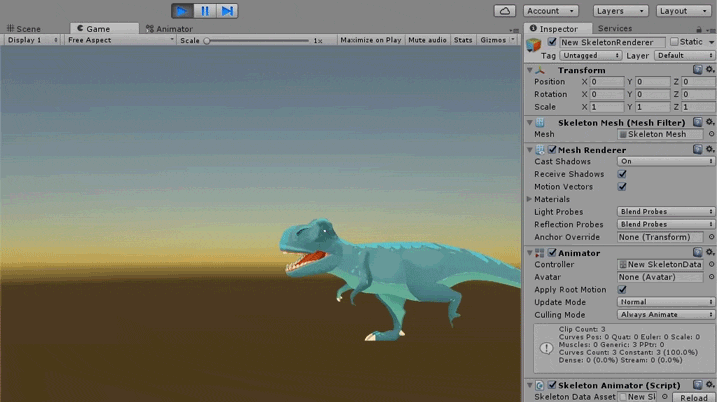Collapse the Mesh Renderer component

530,150
